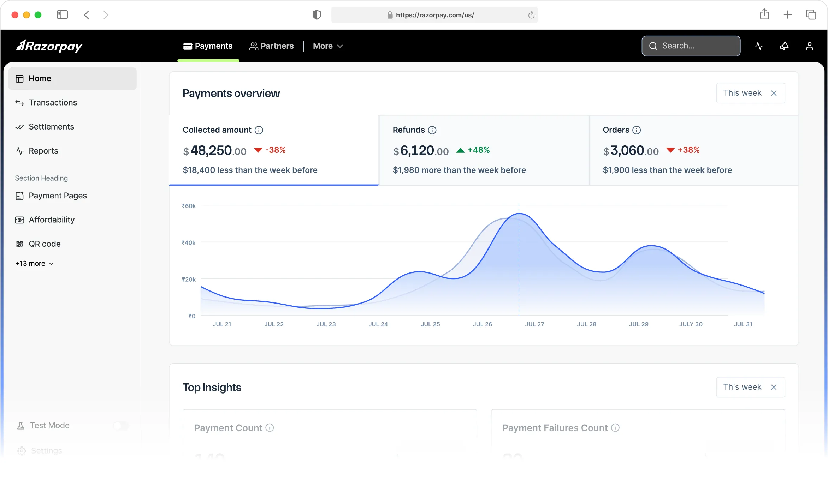Open the user profile icon

point(809,46)
